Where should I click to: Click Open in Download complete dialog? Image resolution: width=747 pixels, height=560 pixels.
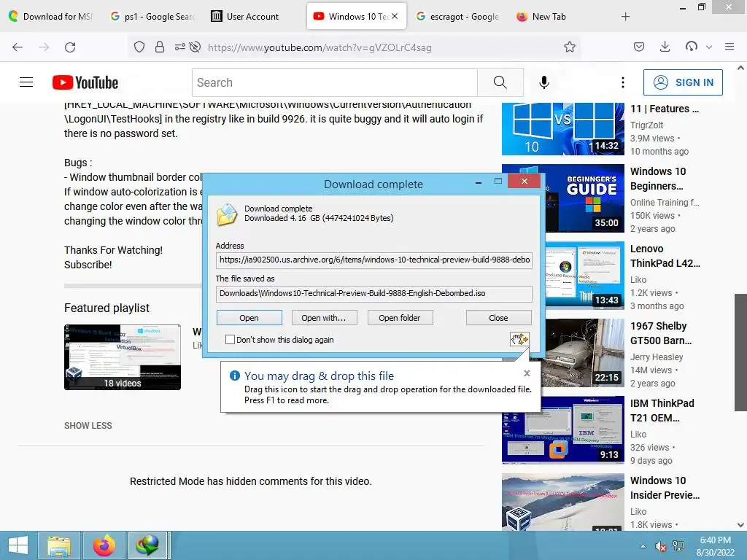coord(249,318)
